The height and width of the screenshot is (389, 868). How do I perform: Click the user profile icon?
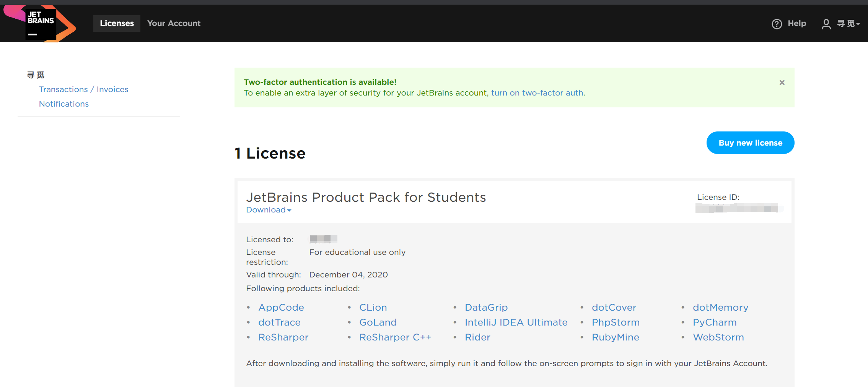pos(826,24)
